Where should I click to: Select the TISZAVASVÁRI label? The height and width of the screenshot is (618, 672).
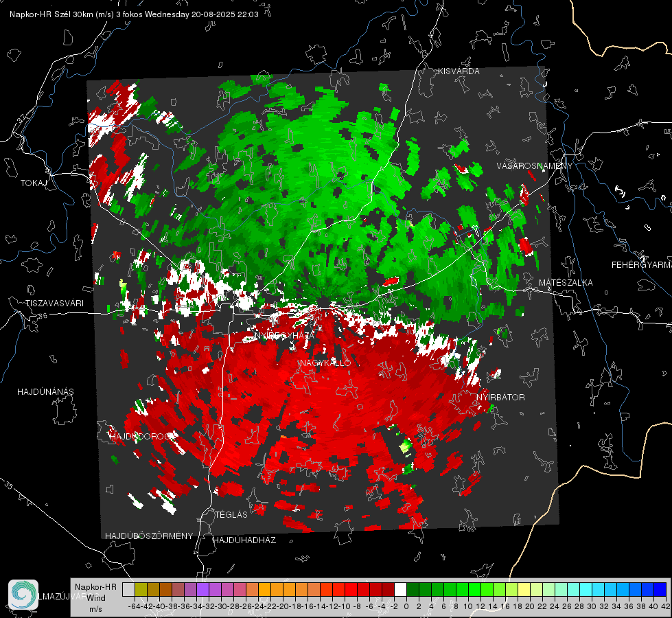pos(54,304)
